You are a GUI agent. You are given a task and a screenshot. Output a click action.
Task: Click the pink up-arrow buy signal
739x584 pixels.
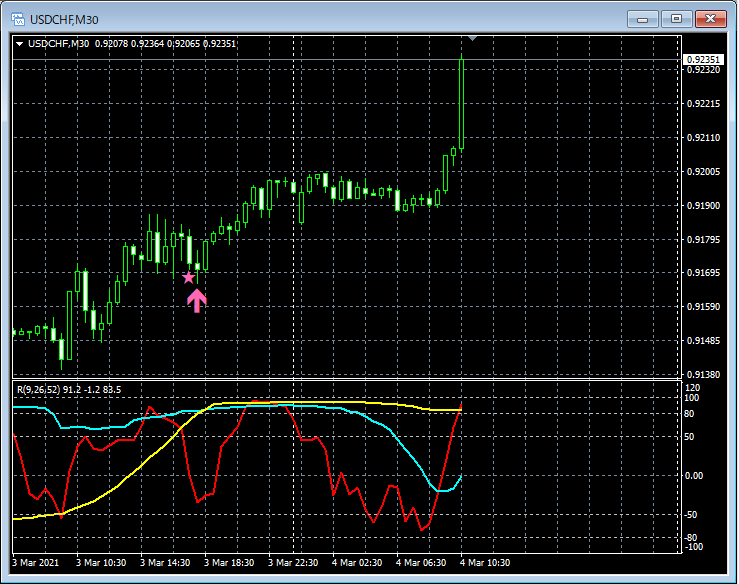[197, 301]
